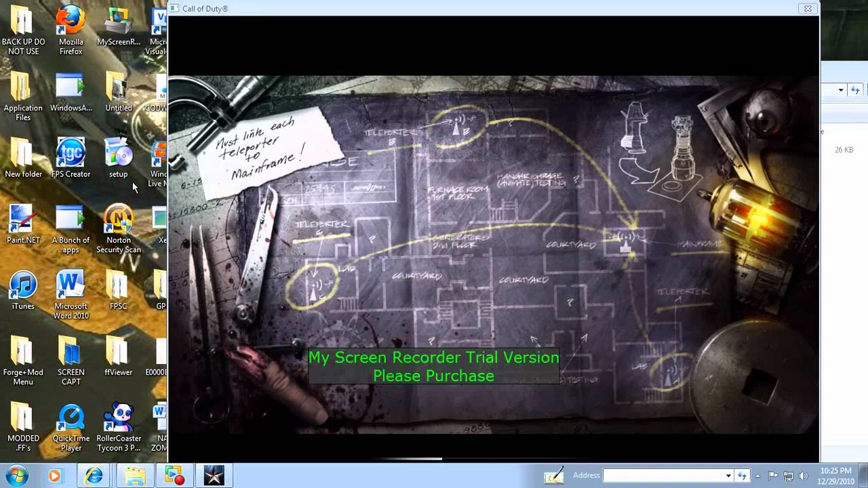Open the FPSC folder
Screen dimensions: 868x488
point(119,290)
